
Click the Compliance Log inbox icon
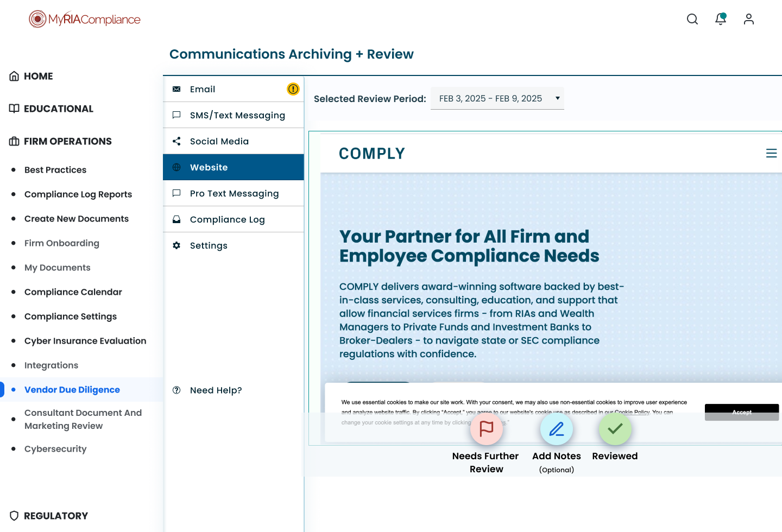(176, 219)
